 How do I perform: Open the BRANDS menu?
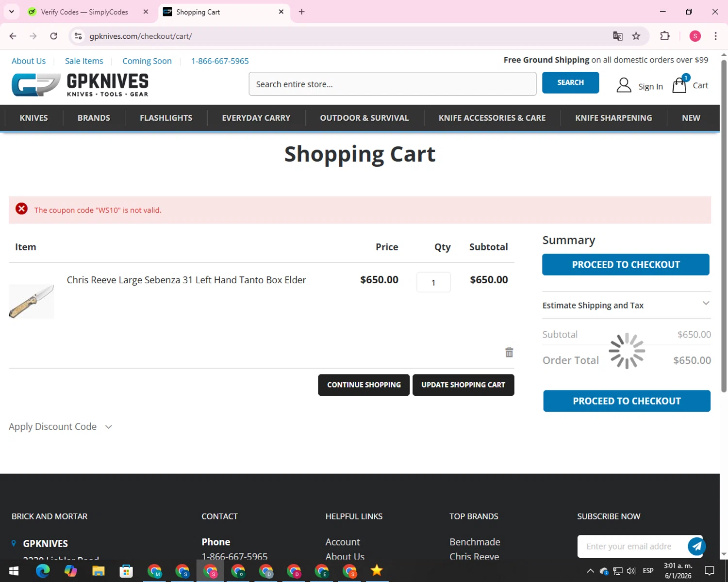[x=94, y=118]
